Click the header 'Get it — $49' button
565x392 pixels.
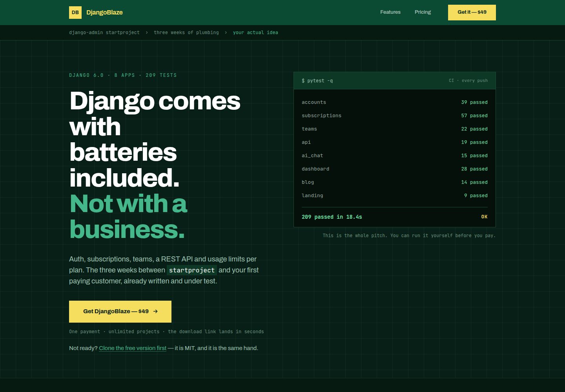(x=472, y=13)
